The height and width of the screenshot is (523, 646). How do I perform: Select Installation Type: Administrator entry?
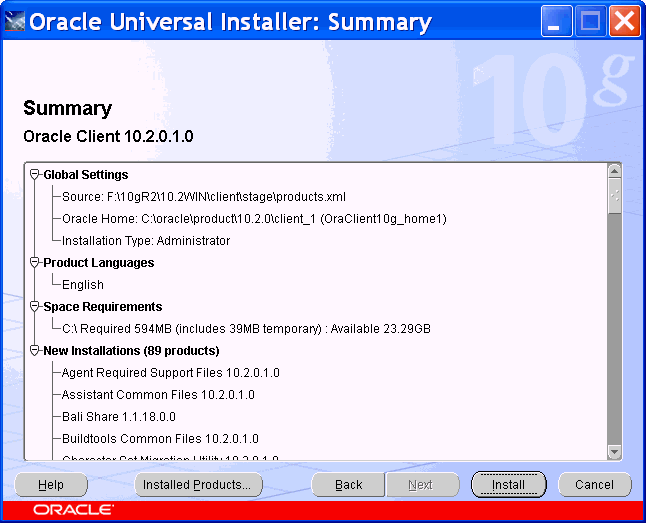click(146, 241)
